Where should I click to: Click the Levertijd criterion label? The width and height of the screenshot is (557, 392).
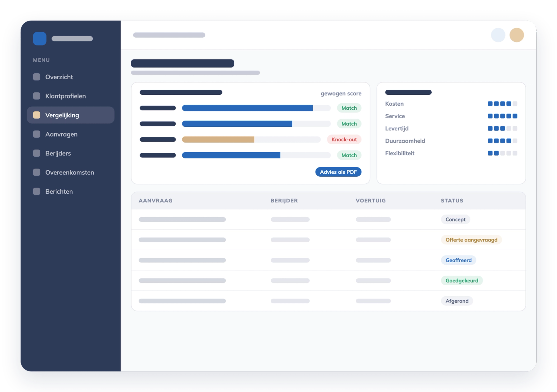tap(397, 128)
